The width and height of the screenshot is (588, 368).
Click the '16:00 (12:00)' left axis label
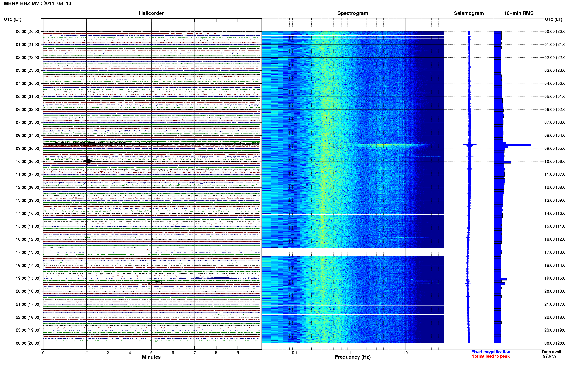pyautogui.click(x=28, y=239)
